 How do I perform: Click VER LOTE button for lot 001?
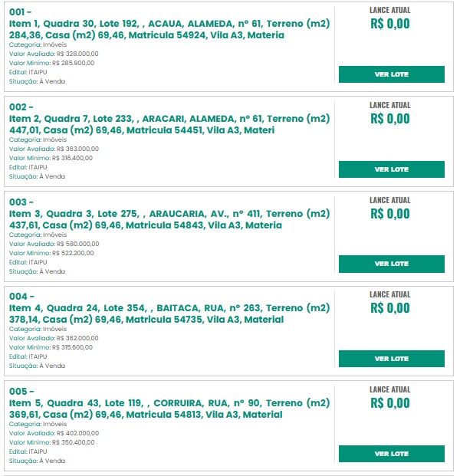coord(391,74)
